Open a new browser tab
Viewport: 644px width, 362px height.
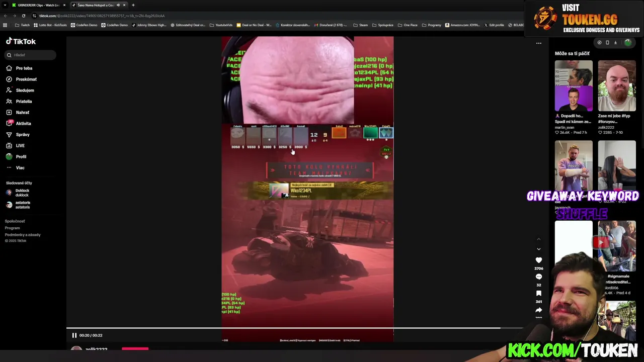point(133,5)
